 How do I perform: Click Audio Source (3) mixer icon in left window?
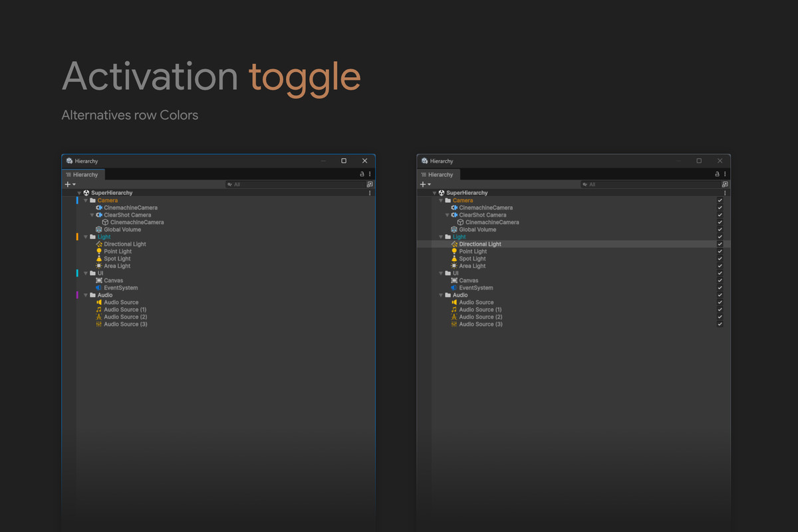(x=99, y=325)
